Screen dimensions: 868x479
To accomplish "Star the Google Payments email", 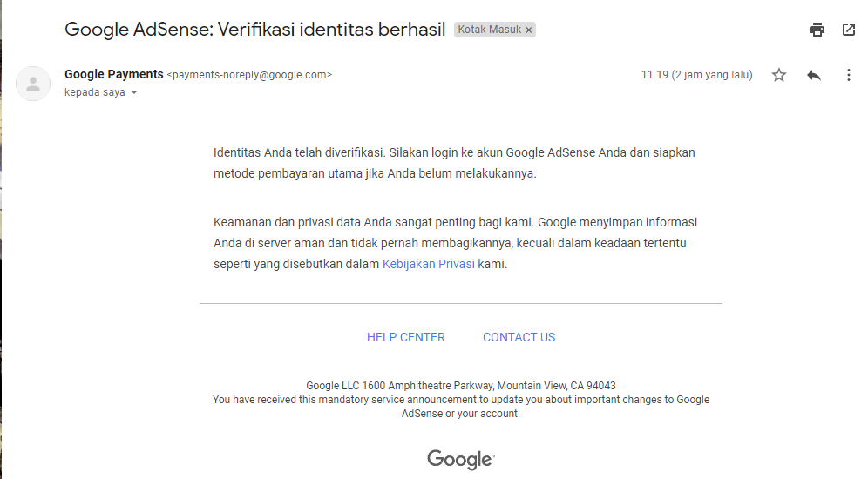I will click(779, 75).
